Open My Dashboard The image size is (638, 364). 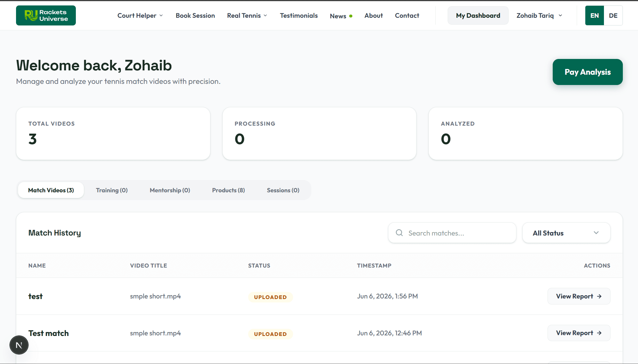point(478,15)
